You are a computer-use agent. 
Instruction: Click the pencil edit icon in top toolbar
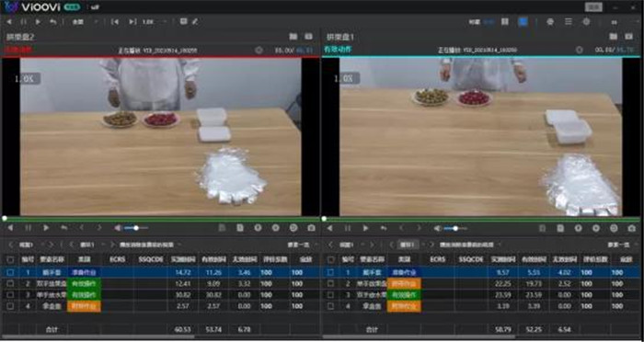pos(195,21)
